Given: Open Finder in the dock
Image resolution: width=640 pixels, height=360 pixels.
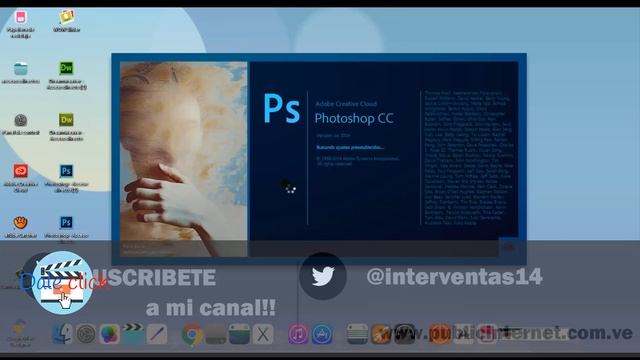Looking at the screenshot, I should pos(62,334).
